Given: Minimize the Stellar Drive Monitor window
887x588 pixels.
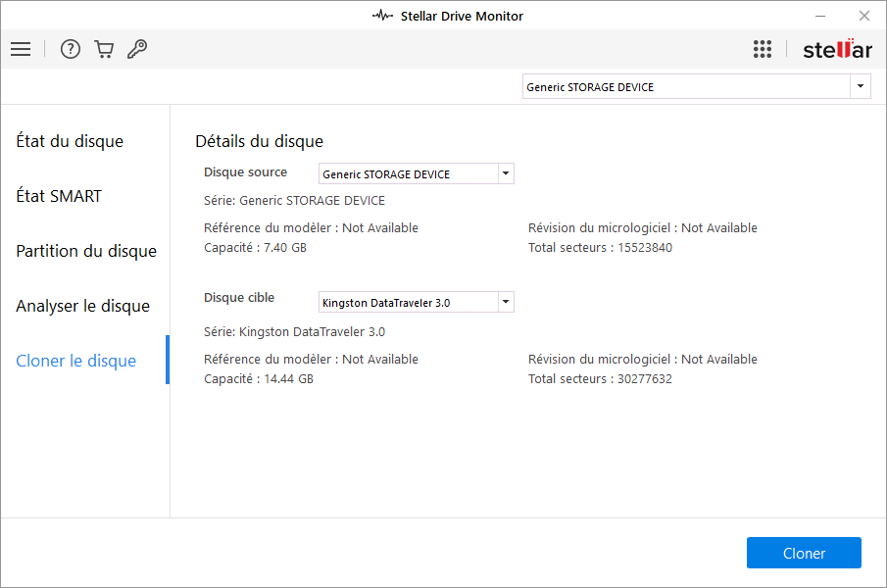Looking at the screenshot, I should 819,16.
